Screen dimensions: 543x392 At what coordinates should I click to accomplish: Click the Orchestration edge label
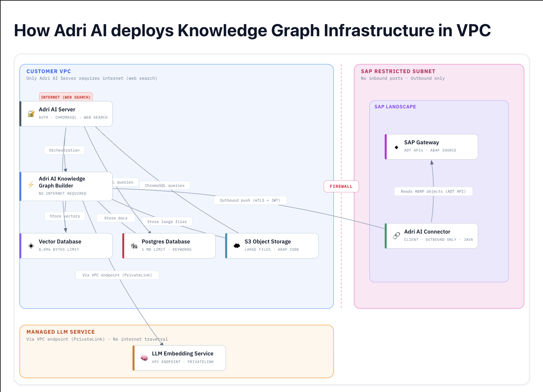pyautogui.click(x=64, y=150)
